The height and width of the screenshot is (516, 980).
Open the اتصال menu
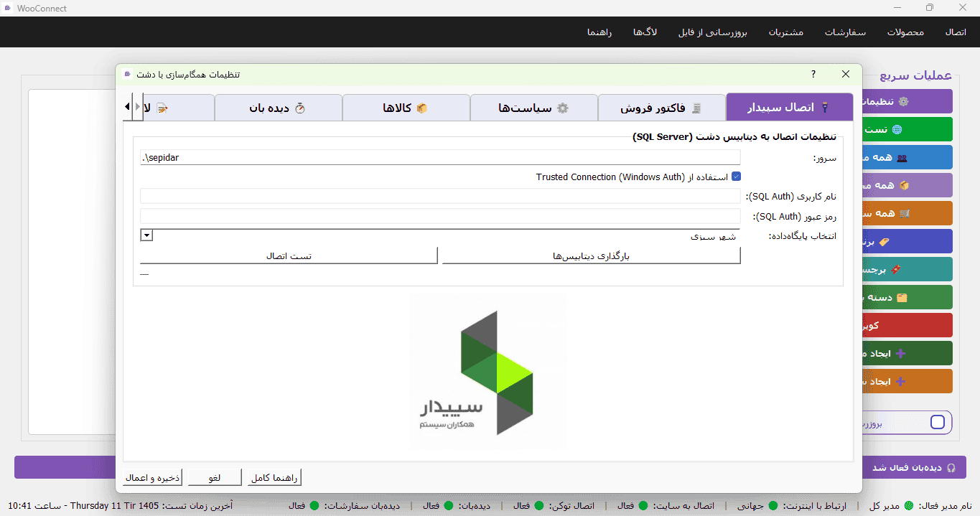point(956,32)
